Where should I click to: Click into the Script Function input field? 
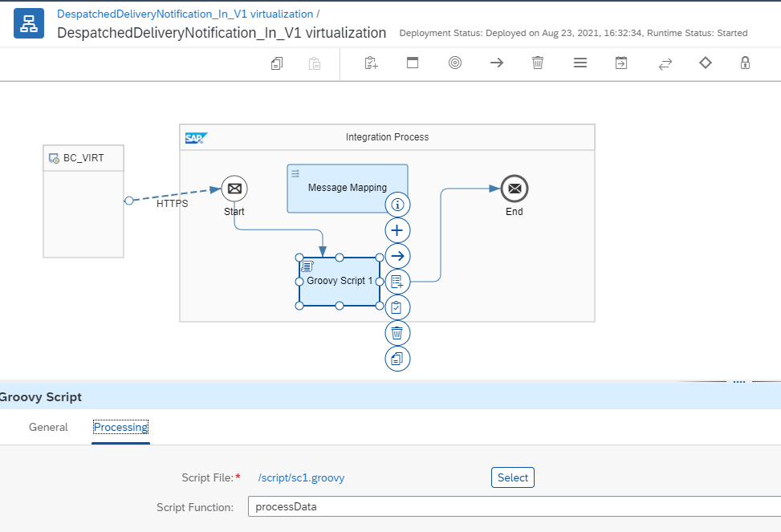pos(515,506)
